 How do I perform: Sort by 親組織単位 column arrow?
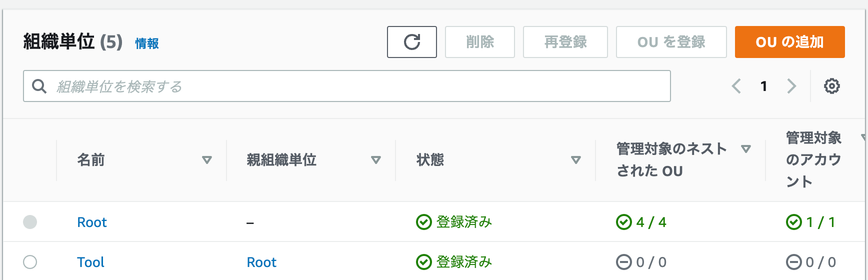click(x=375, y=160)
